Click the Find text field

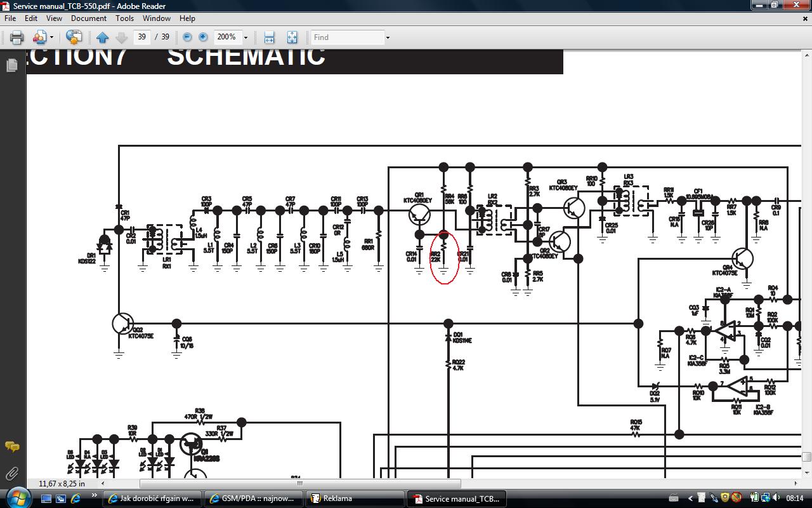[x=348, y=37]
